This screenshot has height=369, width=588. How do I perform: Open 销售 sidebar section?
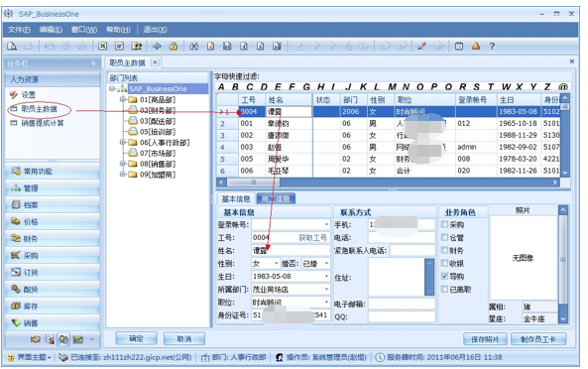point(53,323)
